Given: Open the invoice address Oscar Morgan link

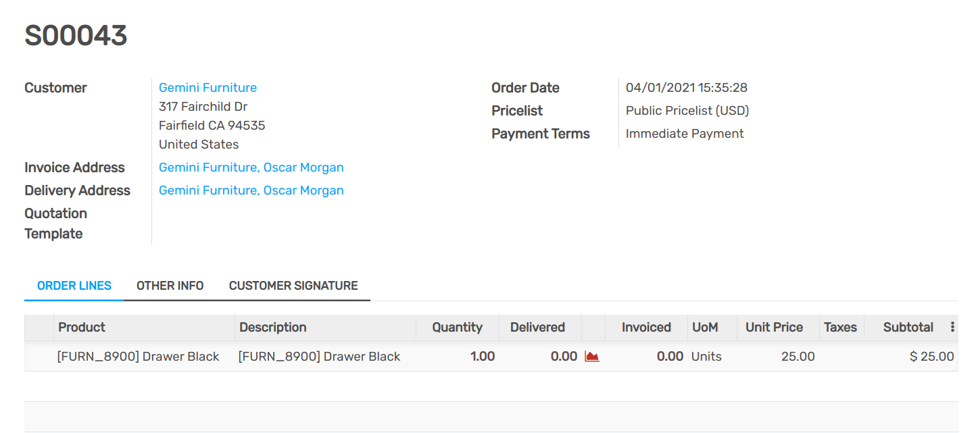Looking at the screenshot, I should 251,167.
